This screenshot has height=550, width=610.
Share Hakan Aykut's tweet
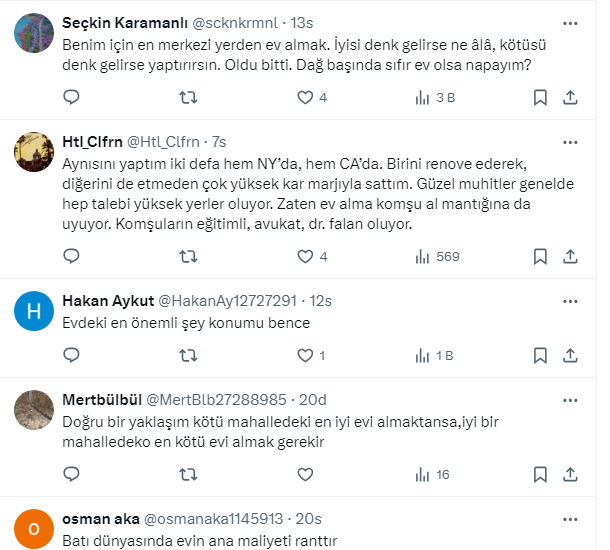[x=570, y=355]
